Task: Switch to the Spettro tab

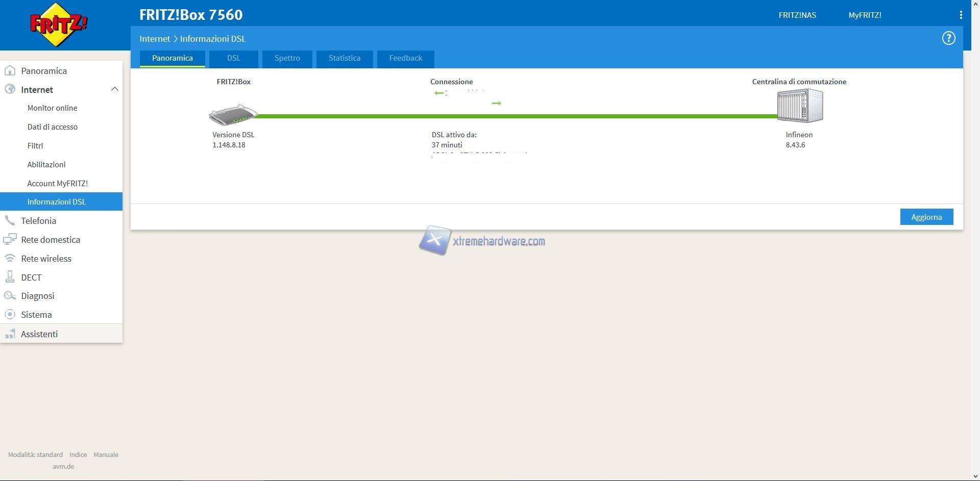Action: (287, 58)
